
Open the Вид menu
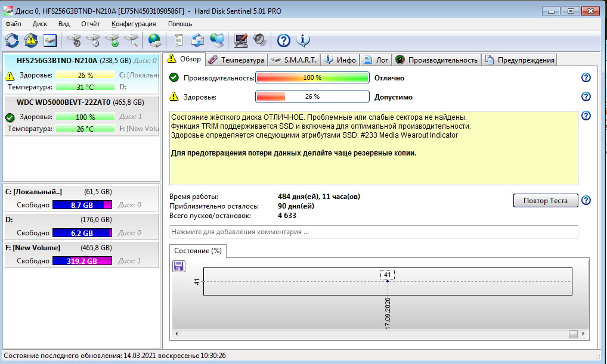pyautogui.click(x=64, y=24)
